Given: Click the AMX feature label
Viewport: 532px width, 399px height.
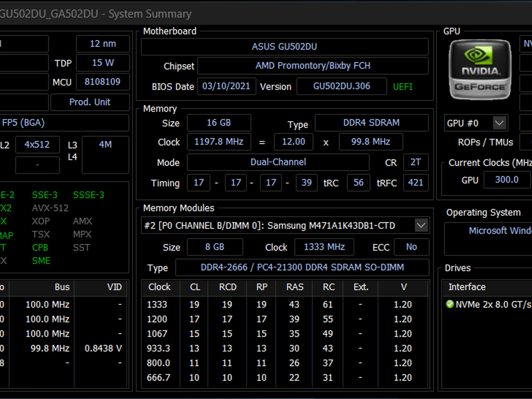Looking at the screenshot, I should tap(83, 221).
